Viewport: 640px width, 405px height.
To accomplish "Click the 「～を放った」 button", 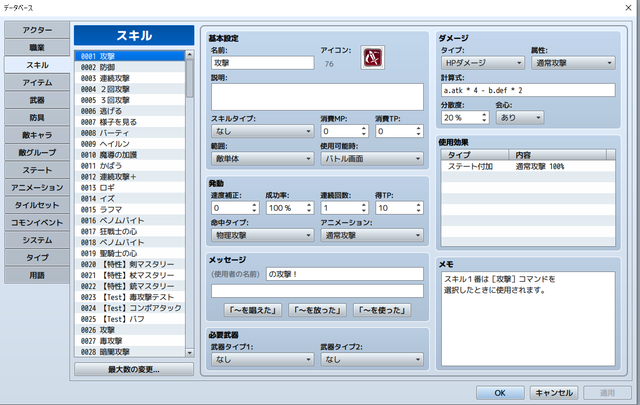I will click(x=317, y=310).
